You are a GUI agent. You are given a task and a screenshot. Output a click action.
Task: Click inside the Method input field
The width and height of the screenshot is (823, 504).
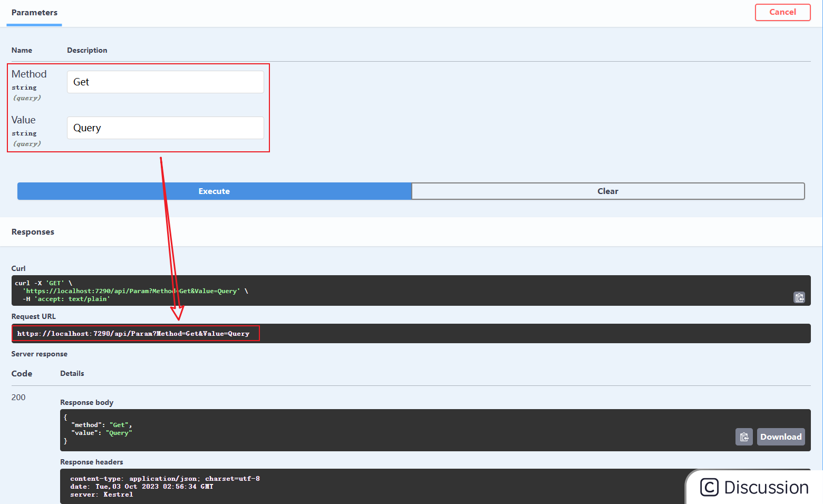pyautogui.click(x=165, y=82)
